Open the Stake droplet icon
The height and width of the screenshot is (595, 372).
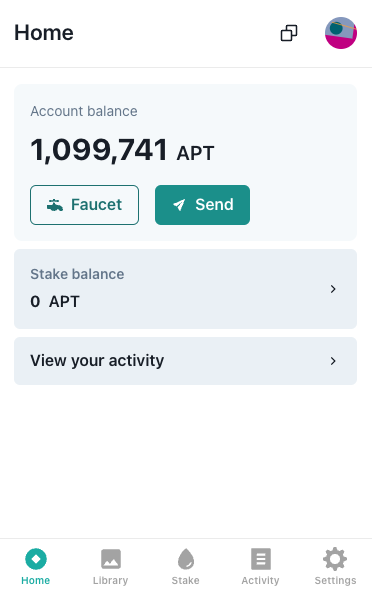tap(186, 559)
